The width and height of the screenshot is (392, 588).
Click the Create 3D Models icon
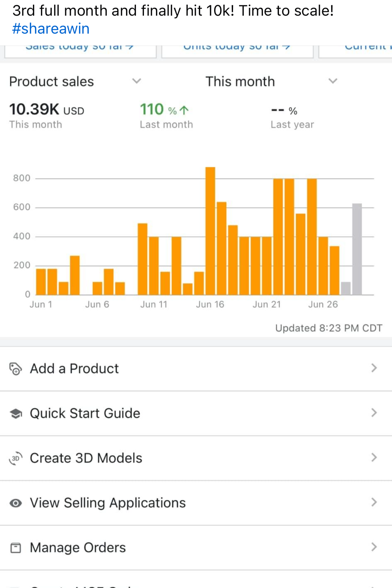(x=16, y=458)
